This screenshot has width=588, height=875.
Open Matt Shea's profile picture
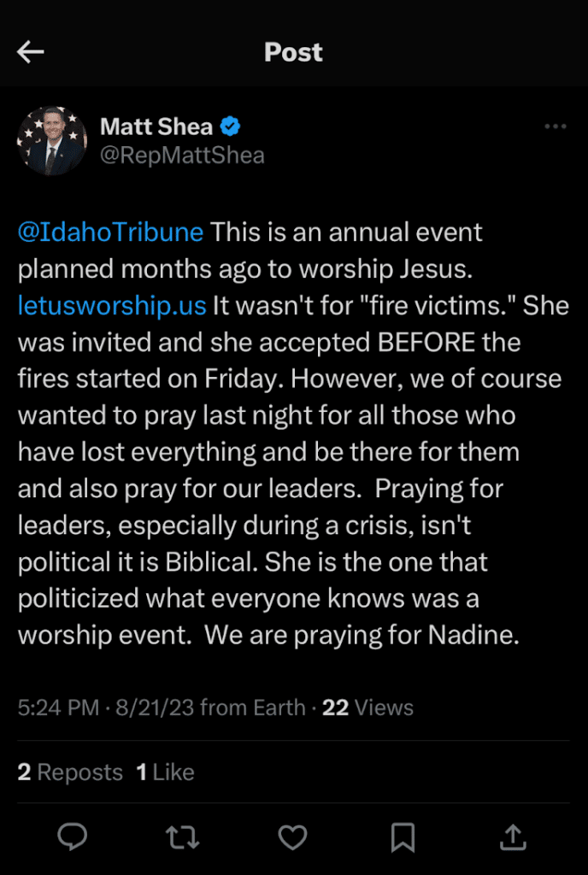[x=52, y=141]
